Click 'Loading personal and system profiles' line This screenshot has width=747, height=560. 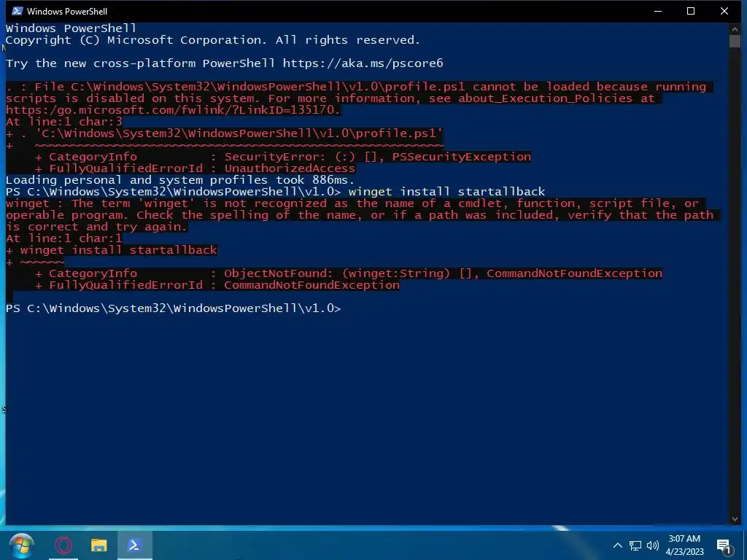(x=180, y=180)
